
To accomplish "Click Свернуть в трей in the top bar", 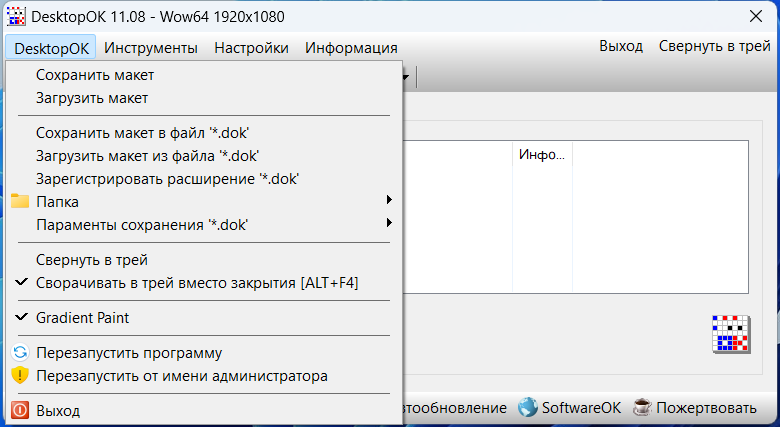I will [714, 46].
